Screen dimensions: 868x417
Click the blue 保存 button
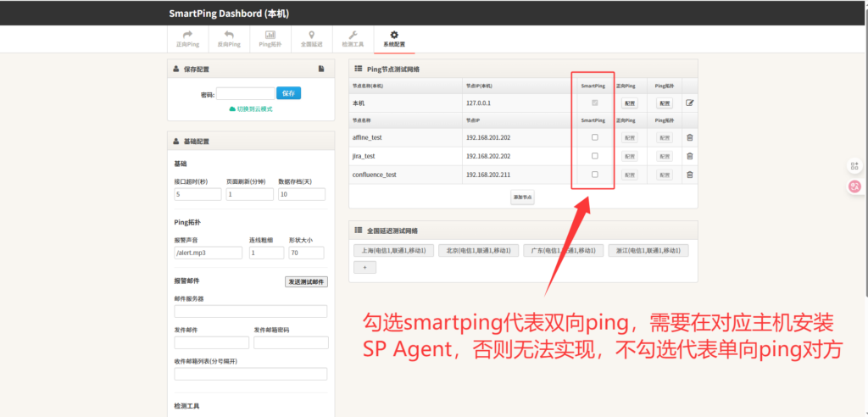pos(288,93)
